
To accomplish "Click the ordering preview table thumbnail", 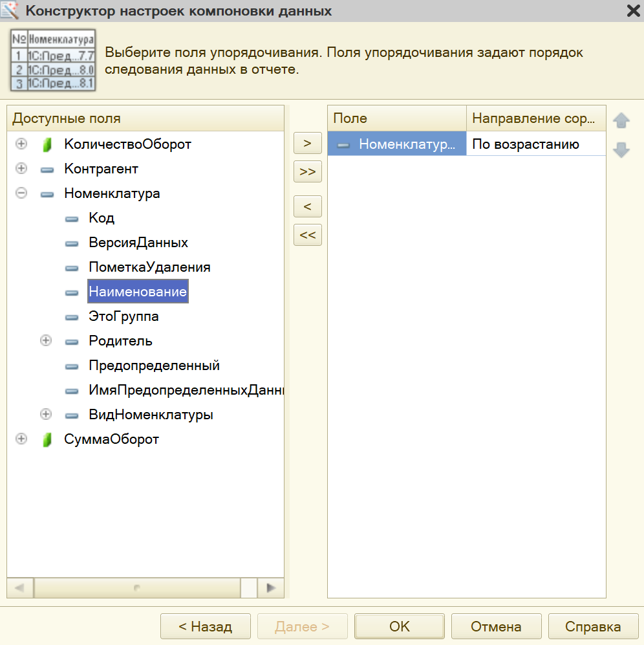I will [x=53, y=60].
